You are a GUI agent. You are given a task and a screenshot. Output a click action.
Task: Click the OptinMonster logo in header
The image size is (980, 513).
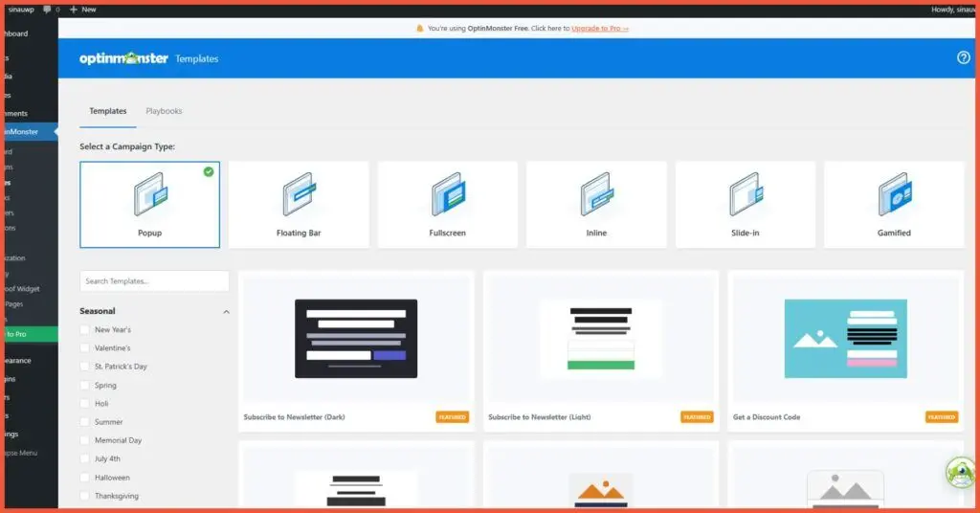(x=123, y=58)
